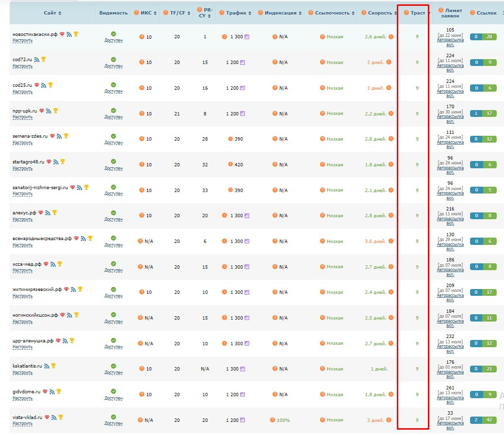Screen dimensions: 504x435
Task: Click the trophy icon beside npp-upk.ru
Action: click(x=55, y=111)
